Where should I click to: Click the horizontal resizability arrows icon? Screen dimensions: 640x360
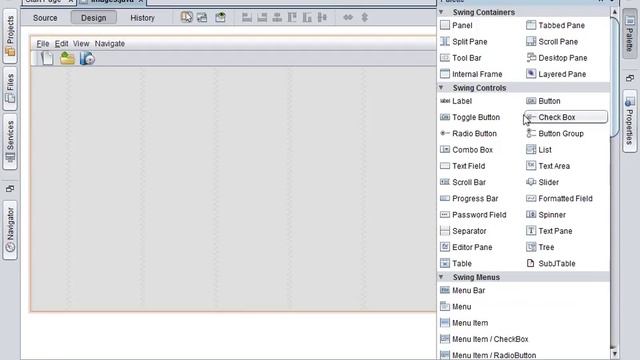[x=348, y=18]
